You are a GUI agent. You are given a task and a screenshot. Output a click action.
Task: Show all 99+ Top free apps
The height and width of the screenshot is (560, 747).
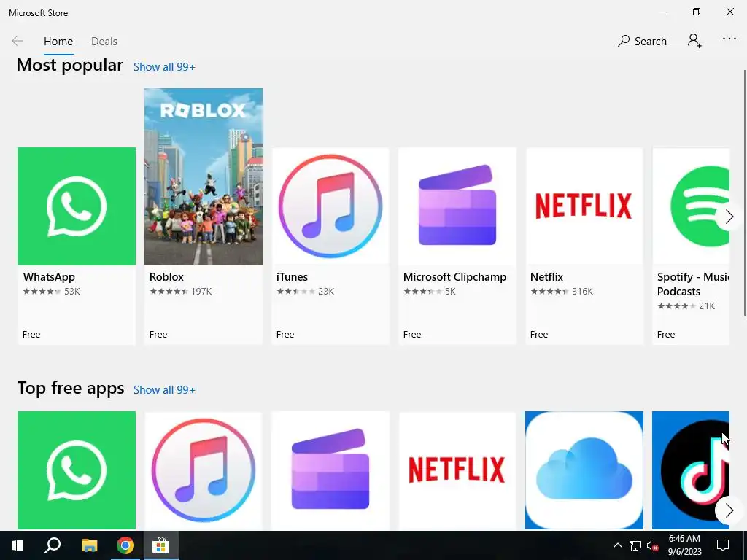pos(164,390)
